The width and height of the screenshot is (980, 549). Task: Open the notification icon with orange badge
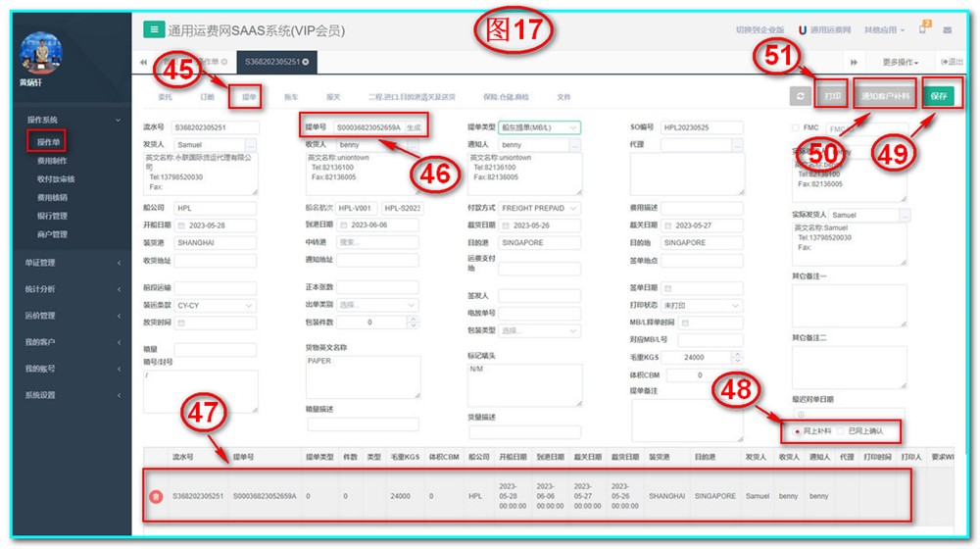[x=923, y=29]
